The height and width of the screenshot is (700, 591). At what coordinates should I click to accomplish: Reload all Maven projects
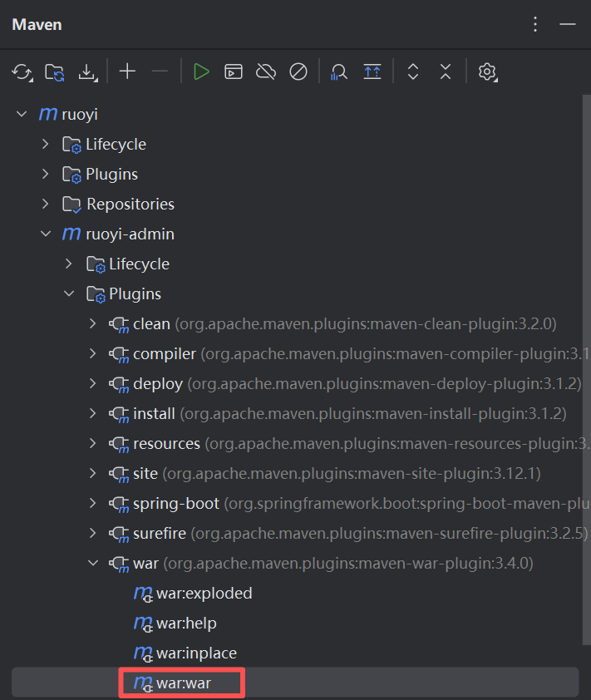tap(22, 71)
